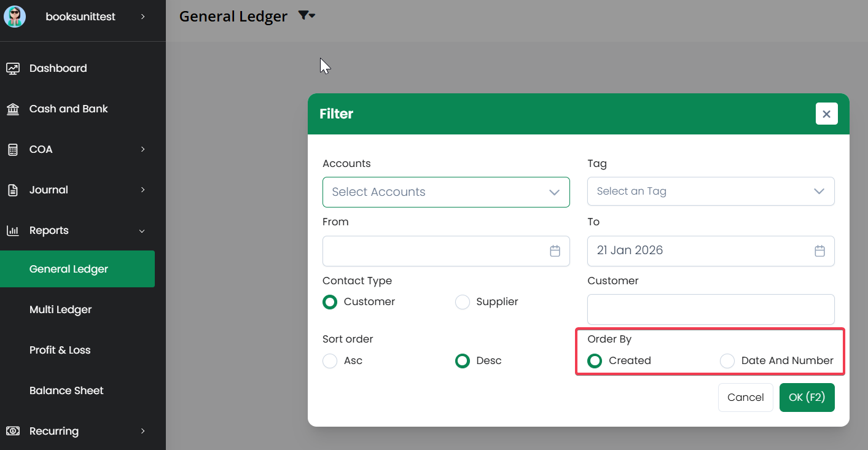This screenshot has width=868, height=450.
Task: Click the Reports bar chart icon
Action: (13, 231)
